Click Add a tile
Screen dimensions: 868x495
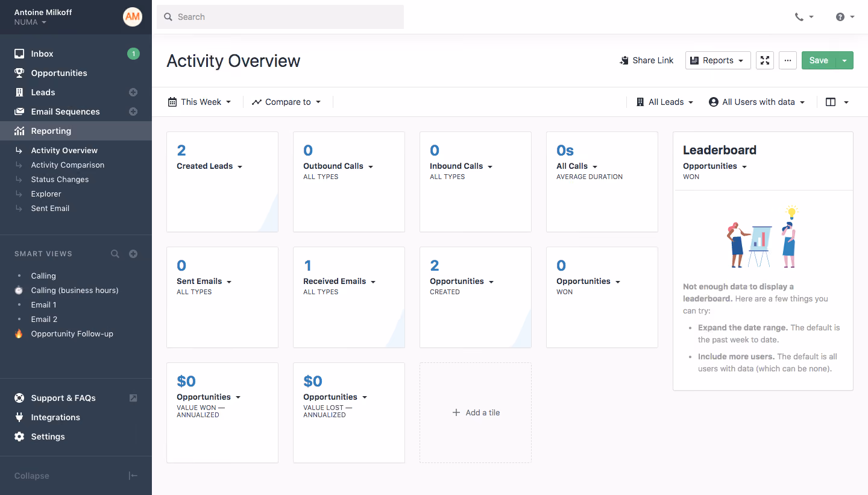click(476, 412)
